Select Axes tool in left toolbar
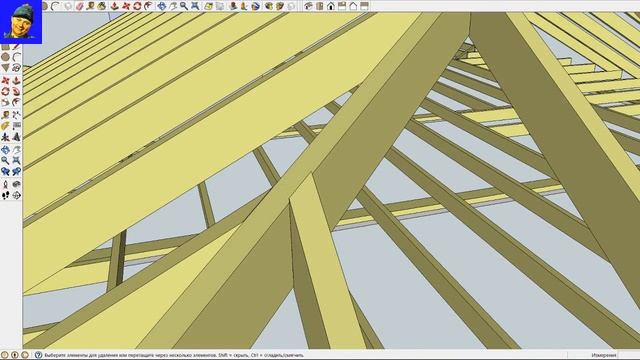The width and height of the screenshot is (640, 360). (x=5, y=137)
